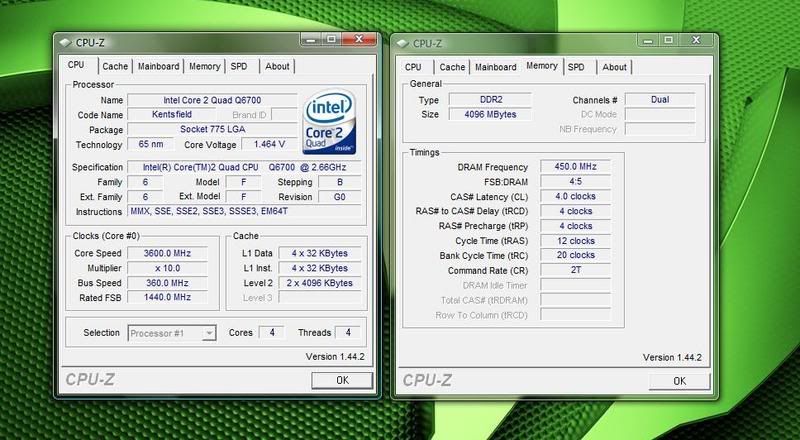
Task: Maximize the left CPU-Z window
Action: 332,39
